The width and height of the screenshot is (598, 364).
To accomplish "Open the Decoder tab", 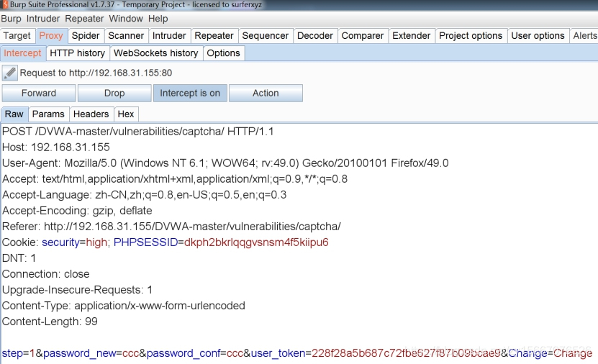I will [315, 36].
